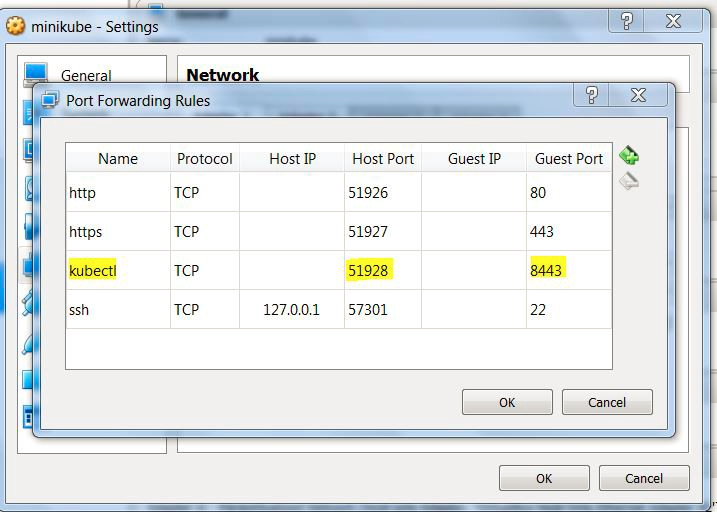This screenshot has width=717, height=512.
Task: Click Cancel in minikube Settings window
Action: click(x=644, y=478)
